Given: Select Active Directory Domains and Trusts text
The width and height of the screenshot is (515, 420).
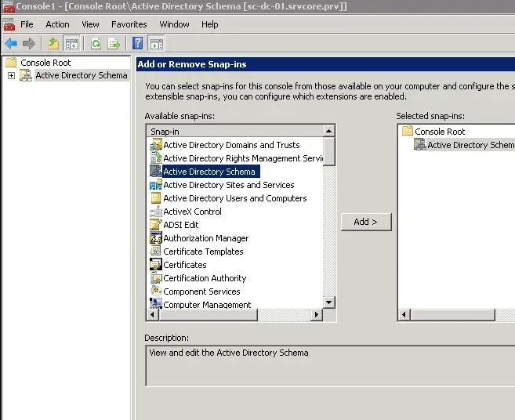Looking at the screenshot, I should coord(231,145).
